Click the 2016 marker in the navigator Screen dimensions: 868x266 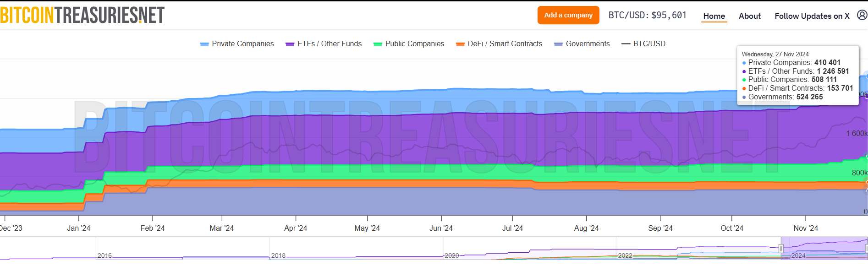[x=104, y=255]
